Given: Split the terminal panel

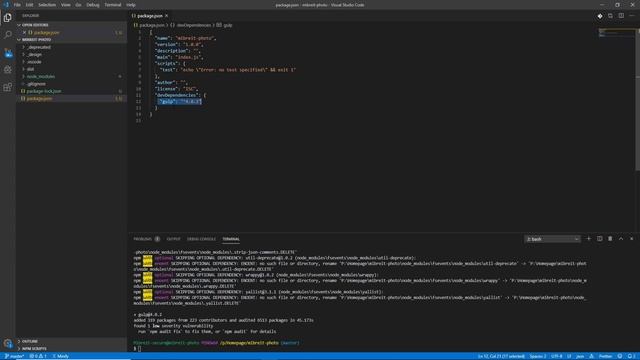Looking at the screenshot, I should click(600, 239).
